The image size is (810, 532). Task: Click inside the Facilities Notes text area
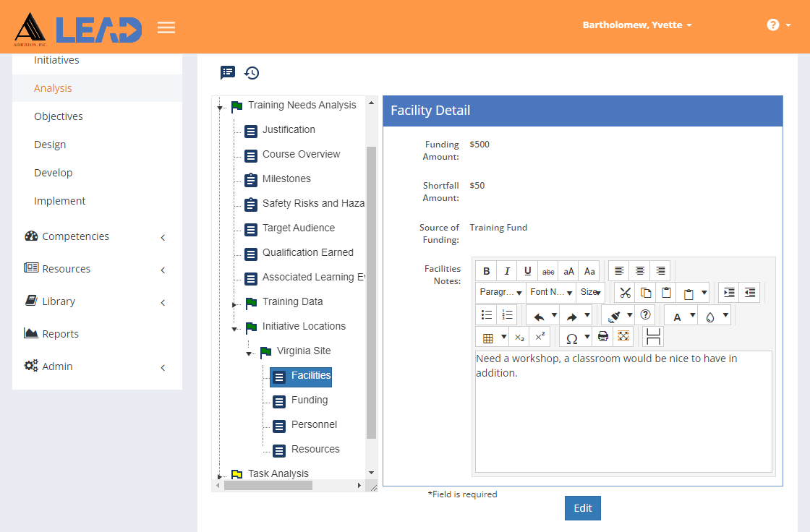tap(623, 412)
